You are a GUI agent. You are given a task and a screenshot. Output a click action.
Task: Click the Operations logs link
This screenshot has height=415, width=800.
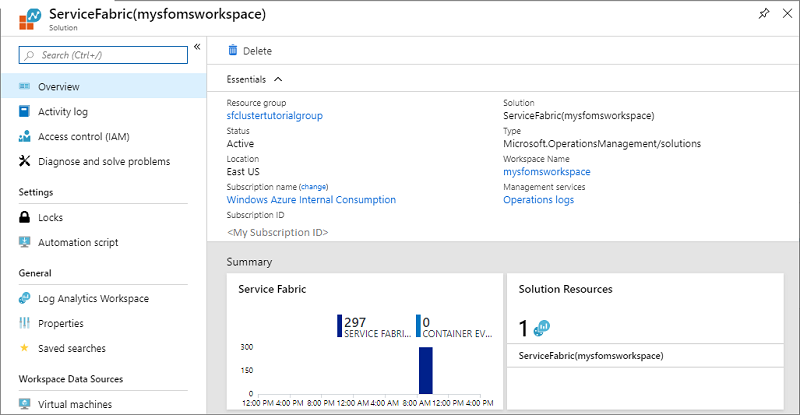point(538,199)
